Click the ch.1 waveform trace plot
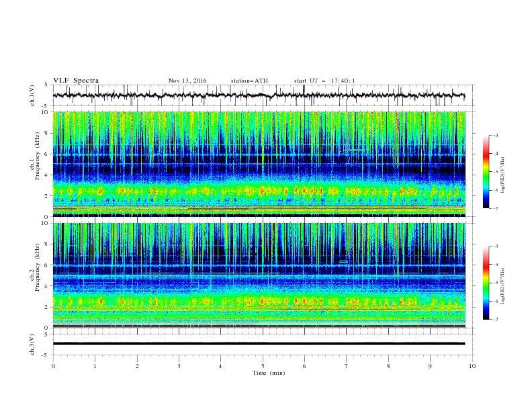This screenshot has height=411, width=532. (259, 95)
